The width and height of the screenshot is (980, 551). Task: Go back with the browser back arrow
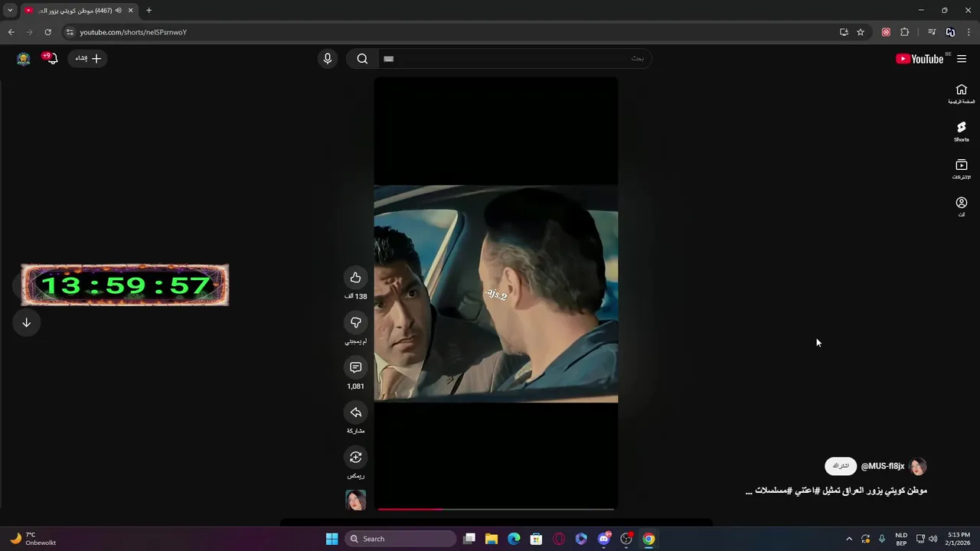pos(11,32)
